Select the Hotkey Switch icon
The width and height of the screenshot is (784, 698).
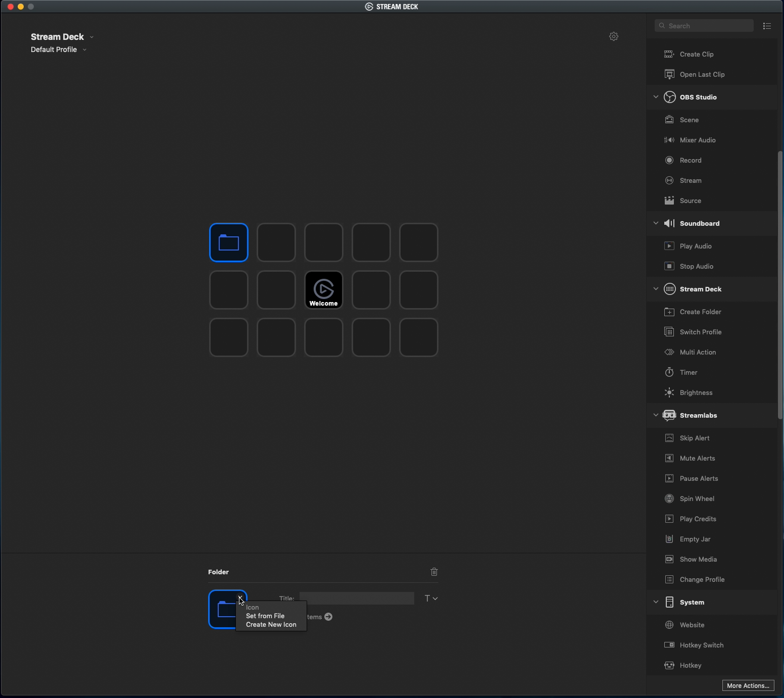pyautogui.click(x=669, y=645)
